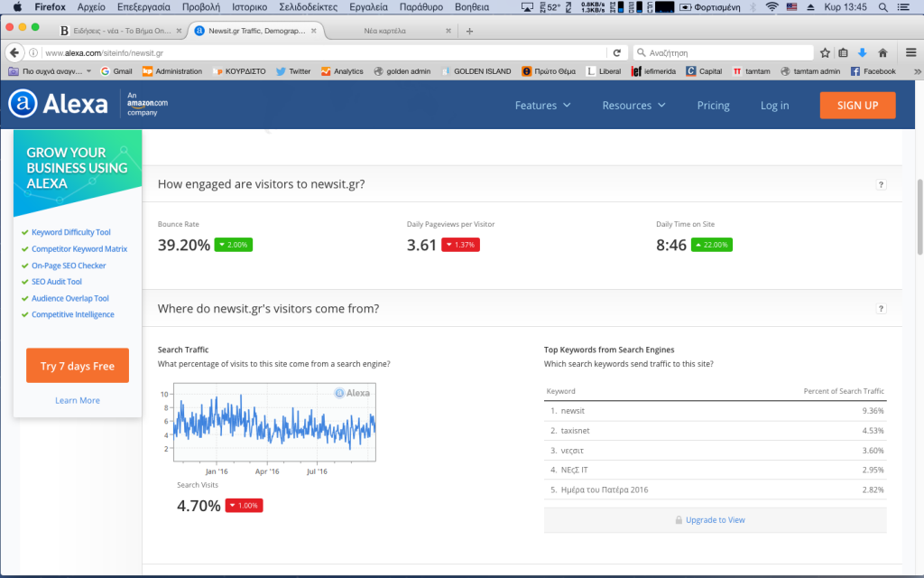Open the Competitor Keyword Matrix link
The width and height of the screenshot is (924, 578).
pos(79,249)
